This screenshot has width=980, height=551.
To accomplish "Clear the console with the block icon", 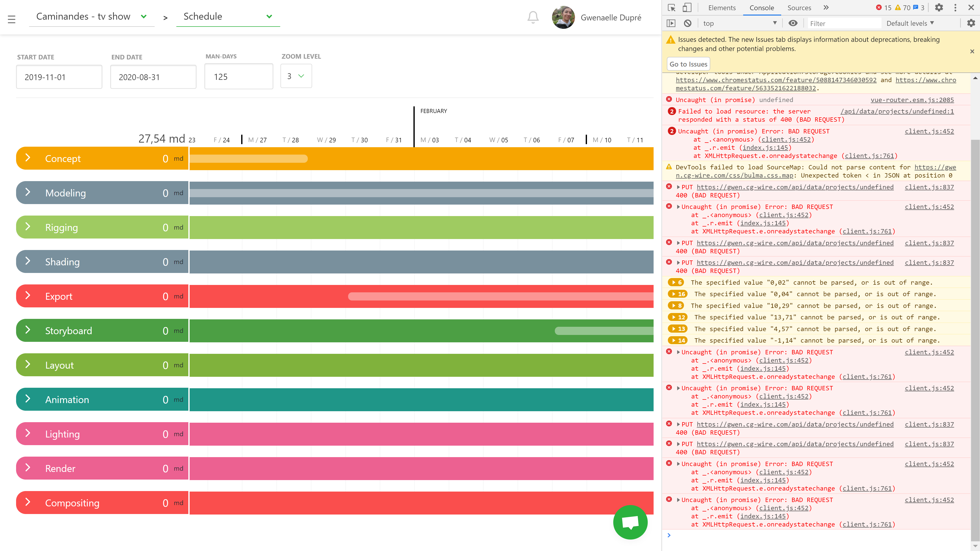I will pyautogui.click(x=688, y=23).
